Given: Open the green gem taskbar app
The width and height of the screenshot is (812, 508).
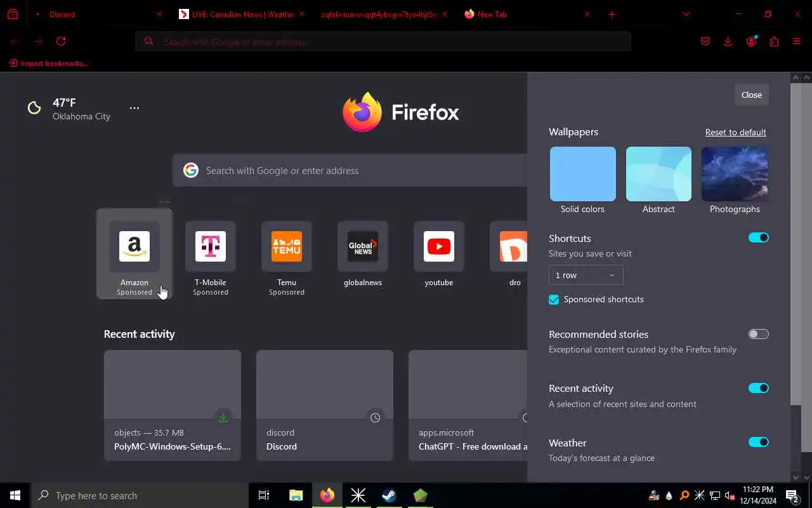Looking at the screenshot, I should 421,495.
